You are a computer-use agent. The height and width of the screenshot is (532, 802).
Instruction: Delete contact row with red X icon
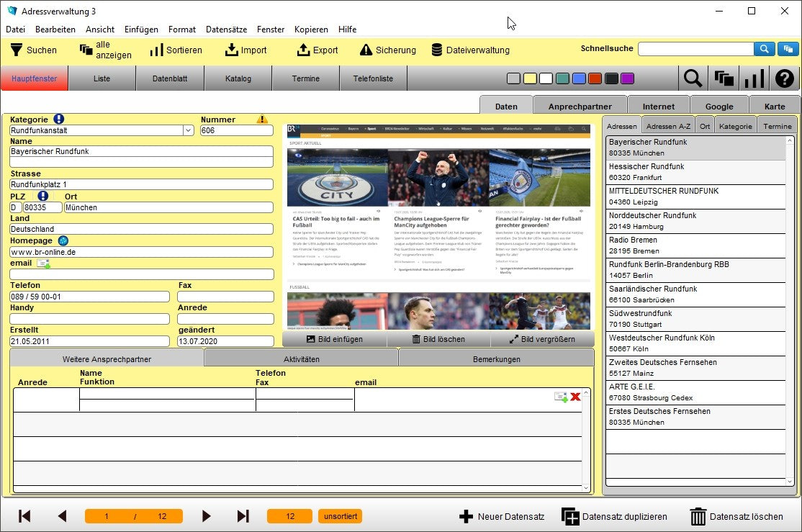(575, 397)
